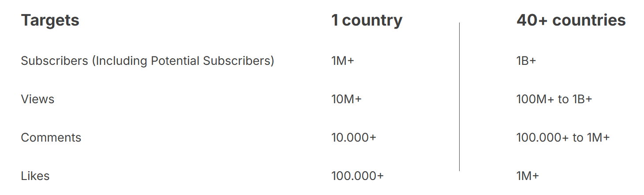
Task: Click the vertical divider line between the columns
Action: (x=459, y=97)
